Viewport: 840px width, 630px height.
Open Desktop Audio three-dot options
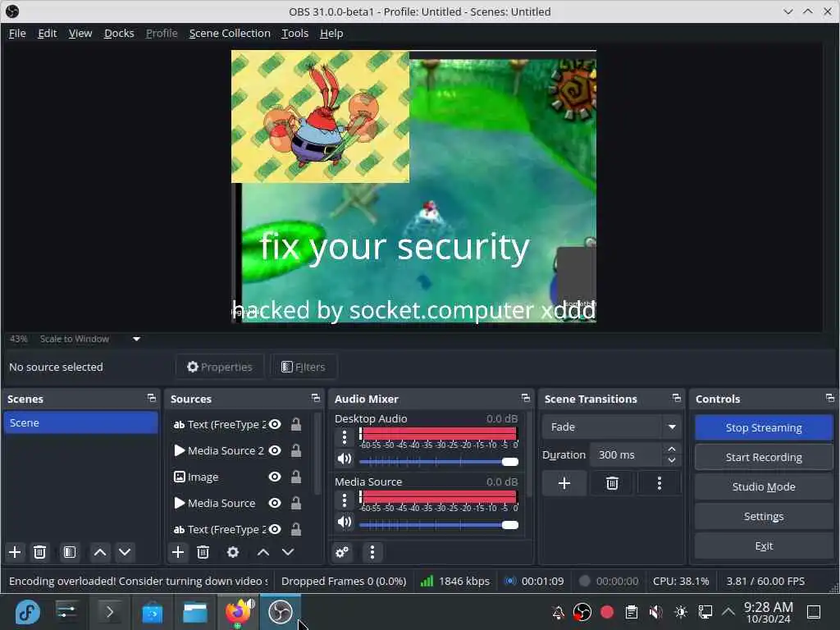coord(345,437)
